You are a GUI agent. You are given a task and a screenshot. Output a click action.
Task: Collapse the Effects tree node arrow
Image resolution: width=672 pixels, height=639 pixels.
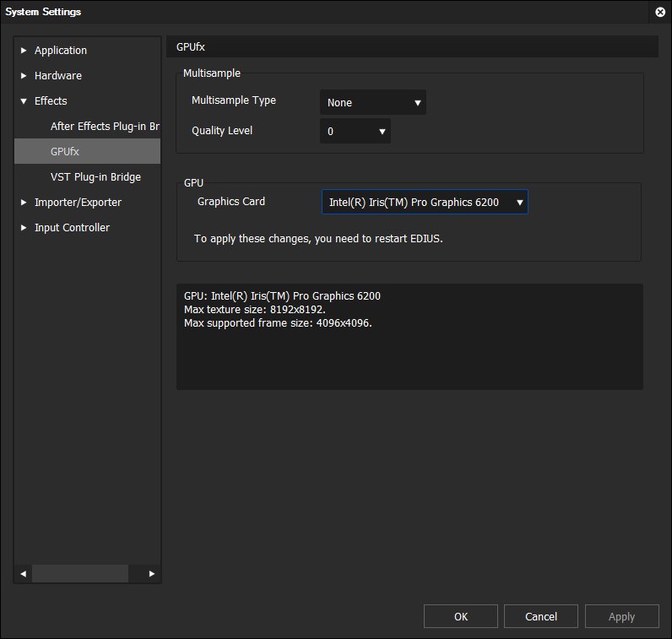click(24, 101)
